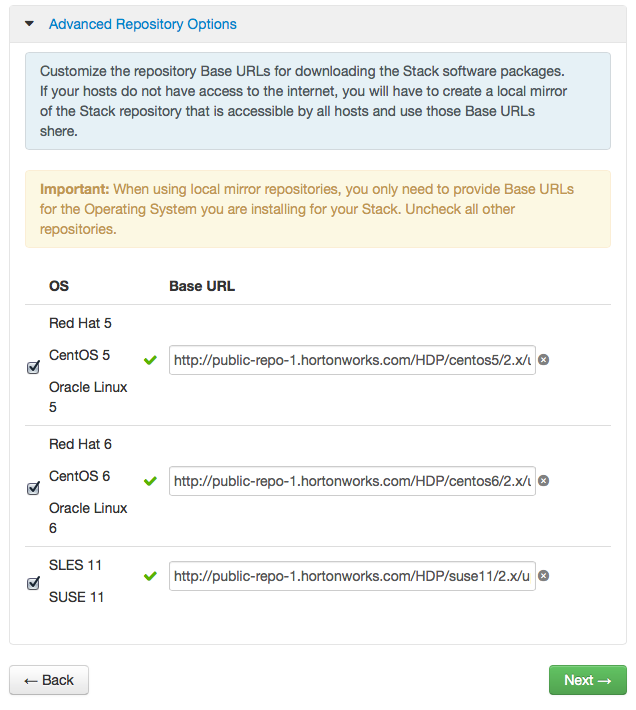The width and height of the screenshot is (636, 710).
Task: Click the clear icon beside suse11 URL
Action: (x=544, y=576)
